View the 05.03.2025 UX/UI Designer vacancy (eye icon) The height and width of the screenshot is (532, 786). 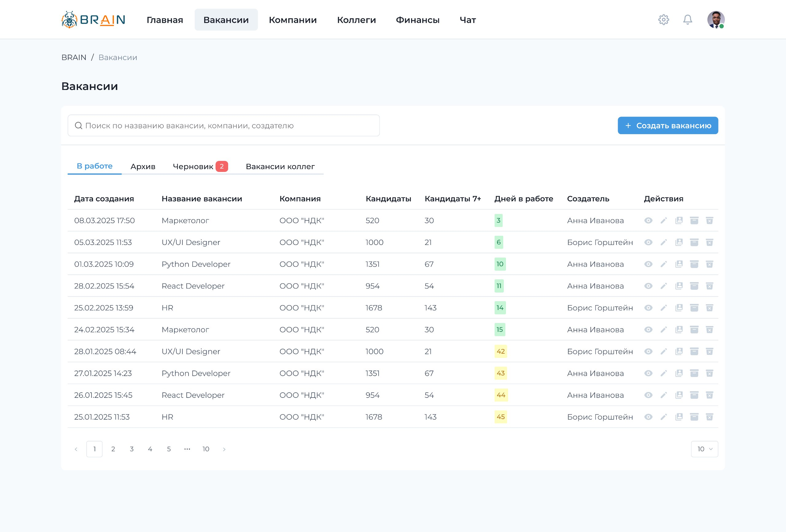tap(648, 242)
